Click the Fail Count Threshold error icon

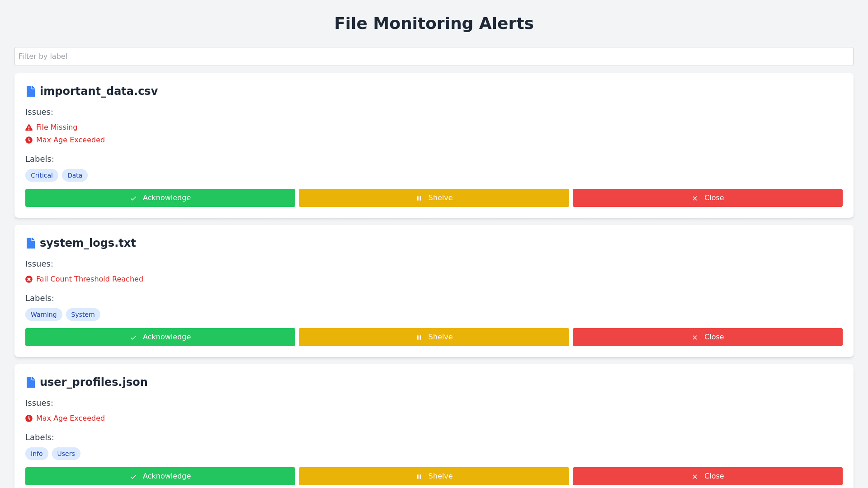29,279
